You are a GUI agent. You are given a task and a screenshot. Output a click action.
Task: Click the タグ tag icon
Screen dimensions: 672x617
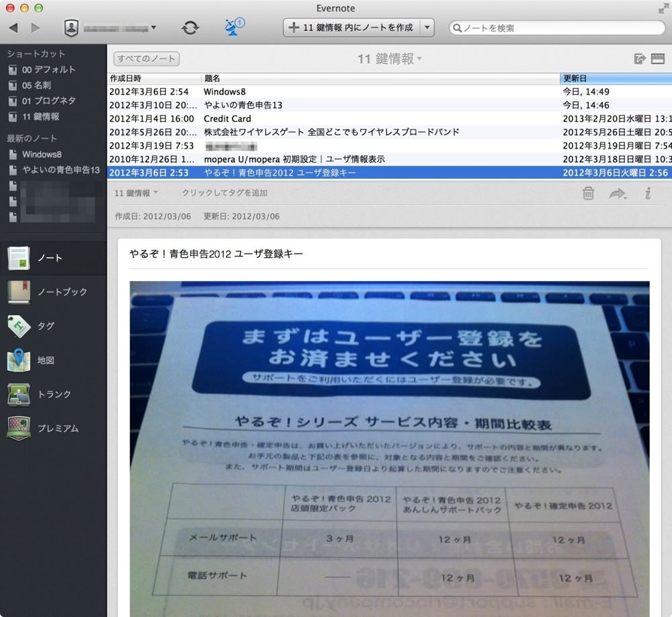click(18, 326)
